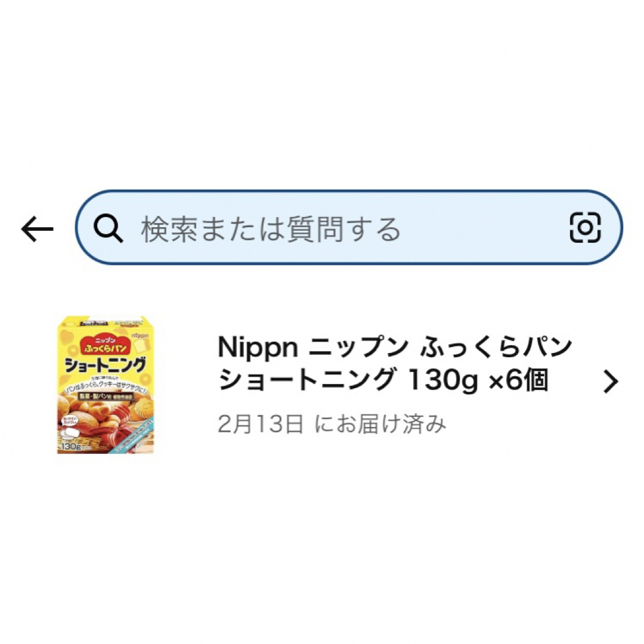
Task: Open Nippn ニップン ふっくらパン product title
Action: (x=394, y=347)
